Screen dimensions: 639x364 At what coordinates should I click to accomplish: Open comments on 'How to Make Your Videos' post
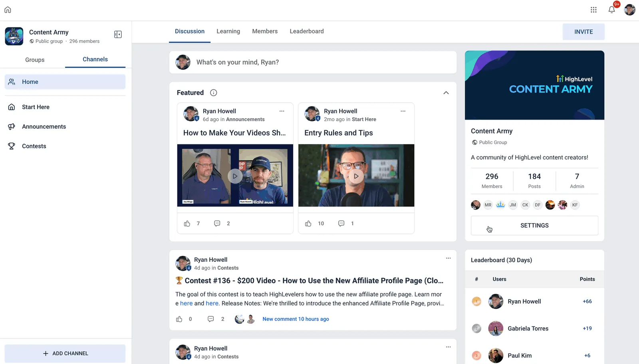217,224
